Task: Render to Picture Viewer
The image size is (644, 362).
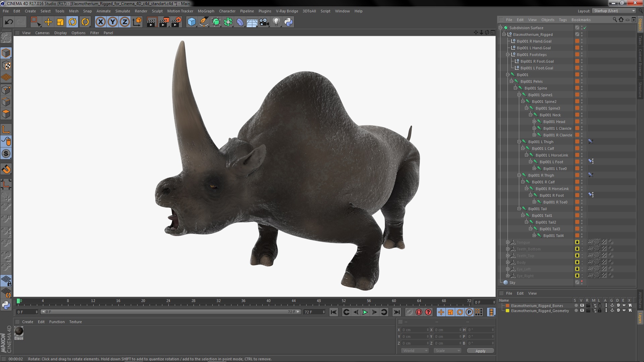Action: pyautogui.click(x=164, y=22)
